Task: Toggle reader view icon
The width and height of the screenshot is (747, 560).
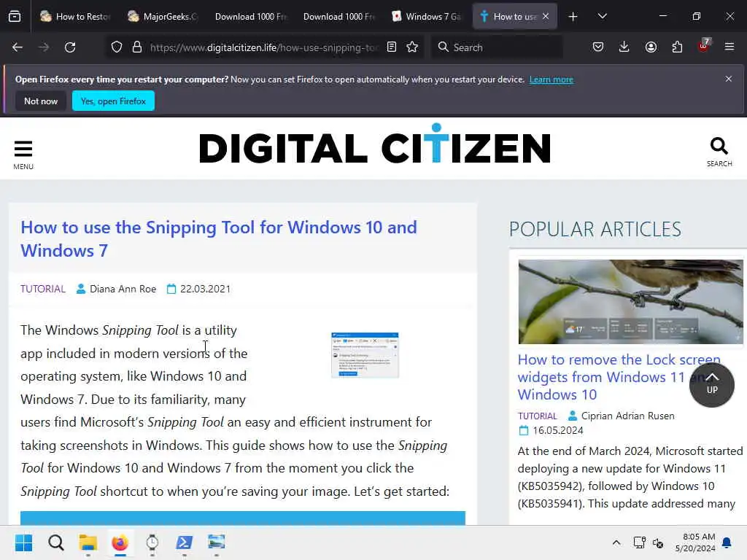Action: [x=392, y=47]
